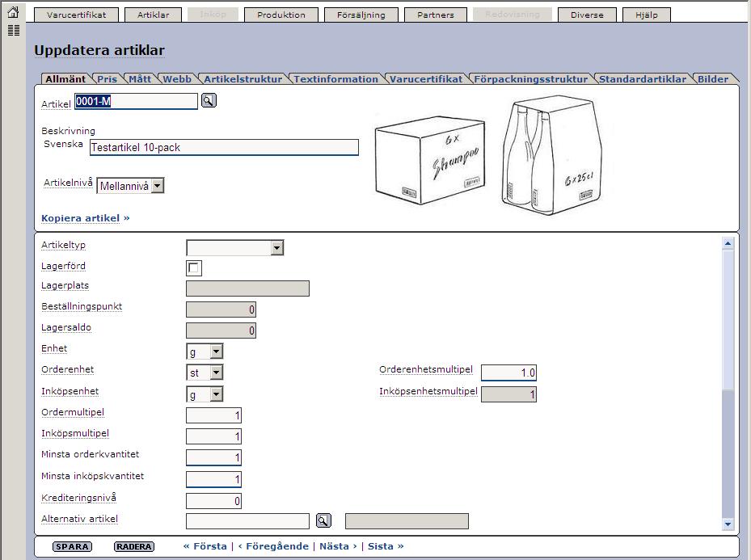Screen dimensions: 751x560
Task: Click the search icon beside Alternativ artikel
Action: (323, 520)
